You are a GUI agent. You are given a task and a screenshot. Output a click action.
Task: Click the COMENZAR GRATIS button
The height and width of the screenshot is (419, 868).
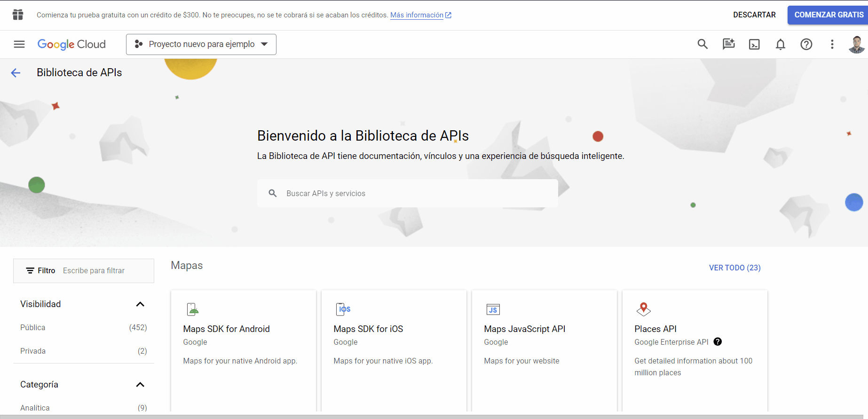tap(828, 15)
